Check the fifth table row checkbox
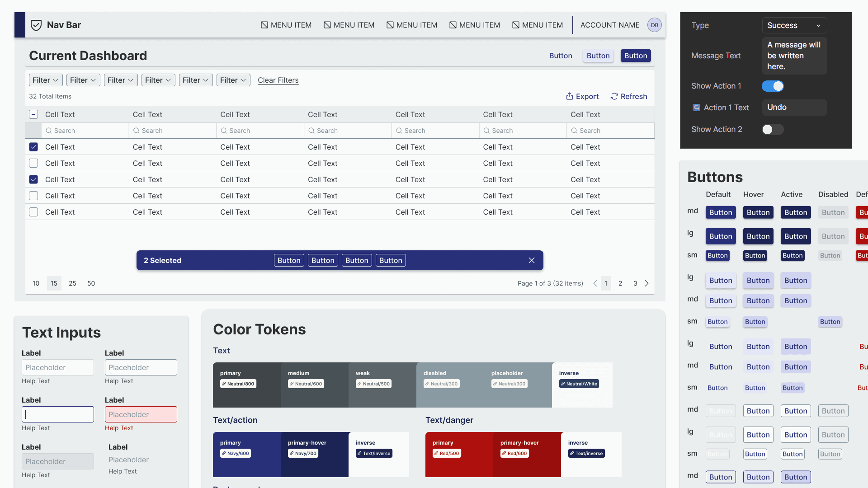868x488 pixels. click(33, 212)
